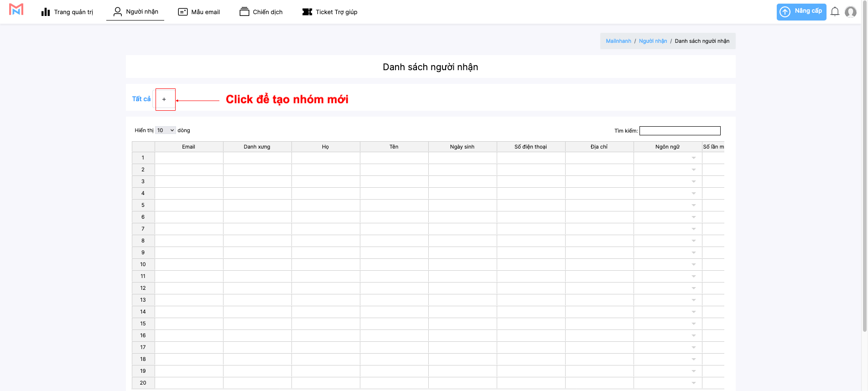Expand Ngôn ngữ dropdown in row 1
868x391 pixels.
pos(693,158)
